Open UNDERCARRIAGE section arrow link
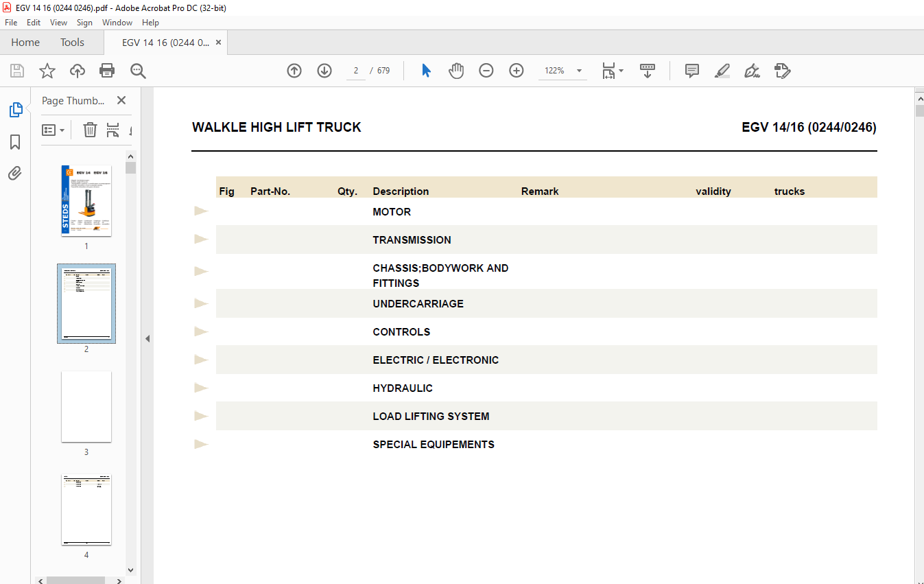This screenshot has height=584, width=924. (x=202, y=303)
